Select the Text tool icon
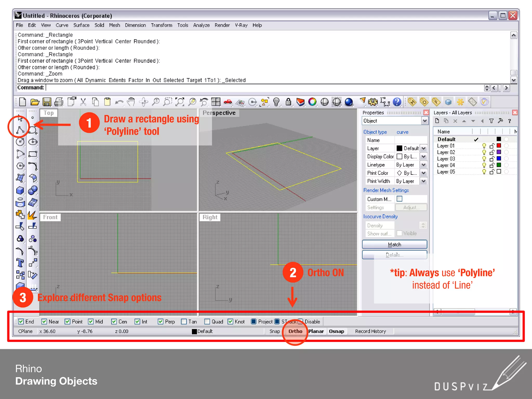The width and height of the screenshot is (532, 399). [20, 263]
